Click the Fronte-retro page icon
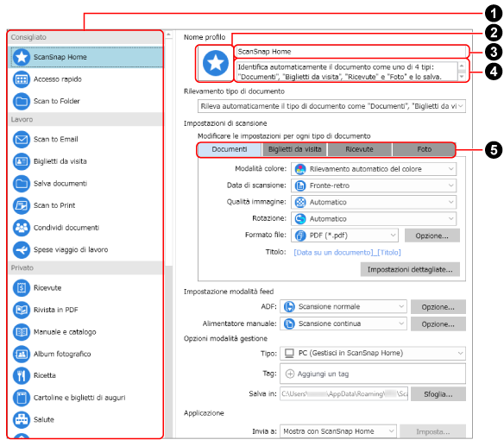The image size is (504, 446). pos(300,185)
